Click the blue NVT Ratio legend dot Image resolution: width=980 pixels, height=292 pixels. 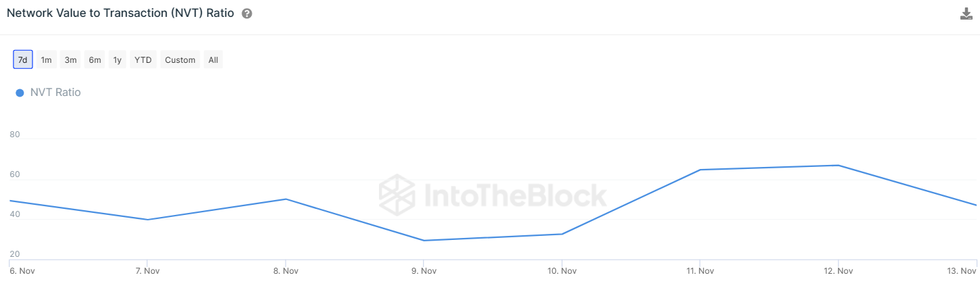20,93
